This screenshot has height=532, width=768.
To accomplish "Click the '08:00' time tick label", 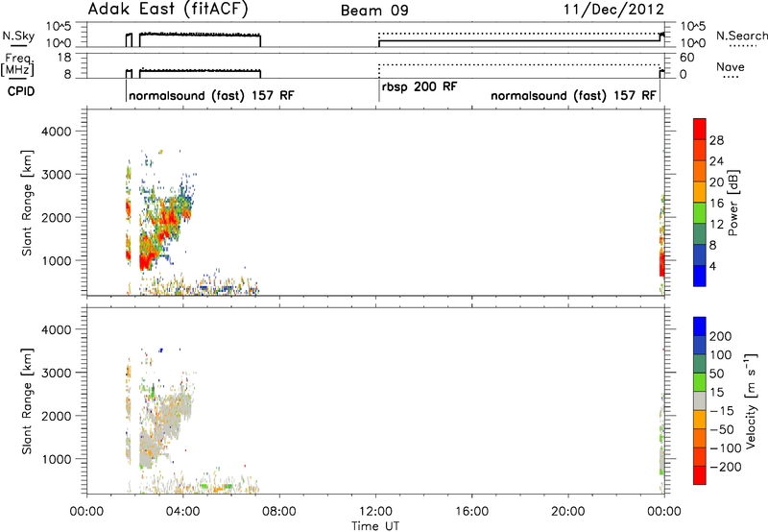I will (x=279, y=512).
